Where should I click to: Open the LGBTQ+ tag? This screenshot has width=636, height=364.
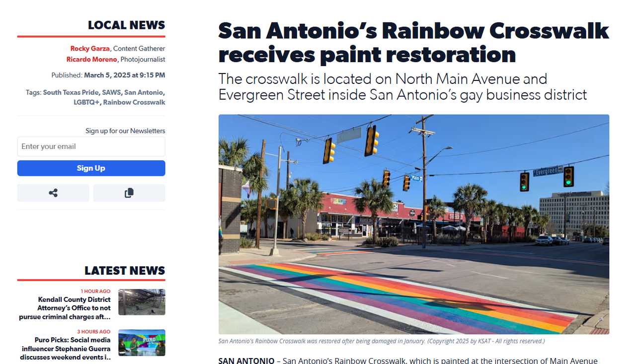tap(86, 102)
